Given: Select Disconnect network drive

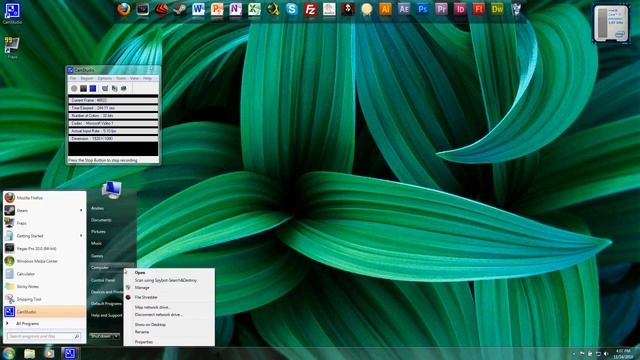Looking at the screenshot, I should (169, 315).
